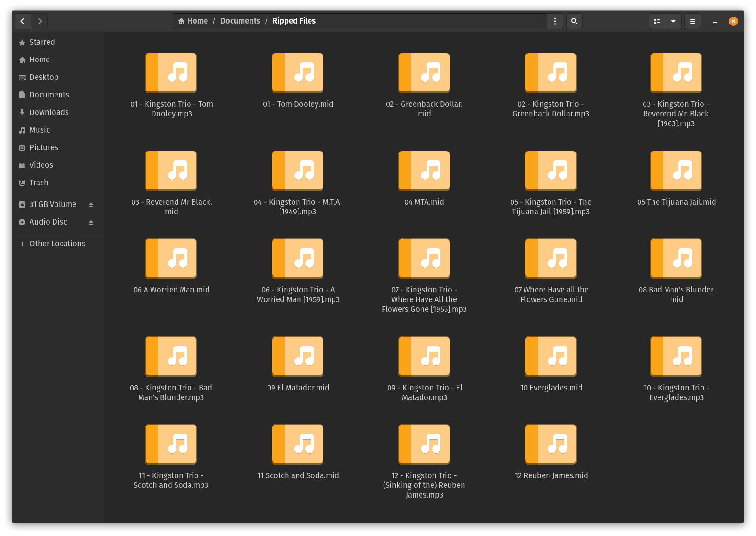Select 31 GB Volume in sidebar

pos(53,204)
